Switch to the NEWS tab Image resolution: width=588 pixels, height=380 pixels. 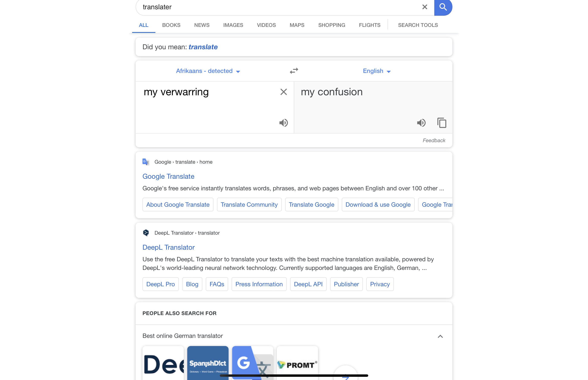[x=201, y=25]
